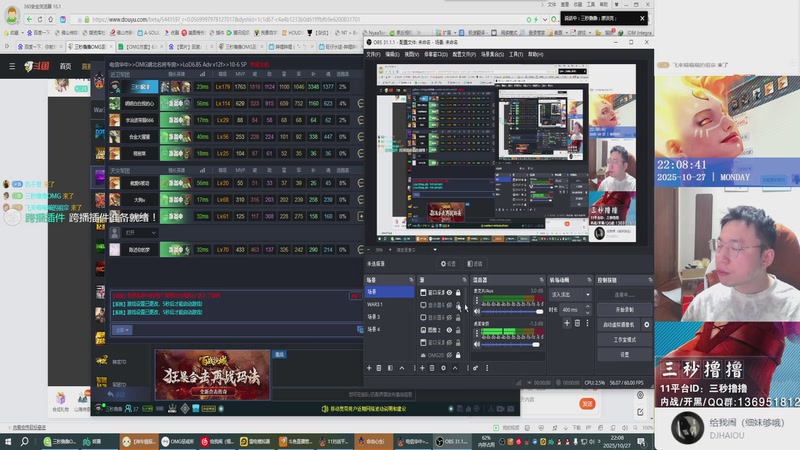Mute the desktop audio speaker icon

[477, 344]
